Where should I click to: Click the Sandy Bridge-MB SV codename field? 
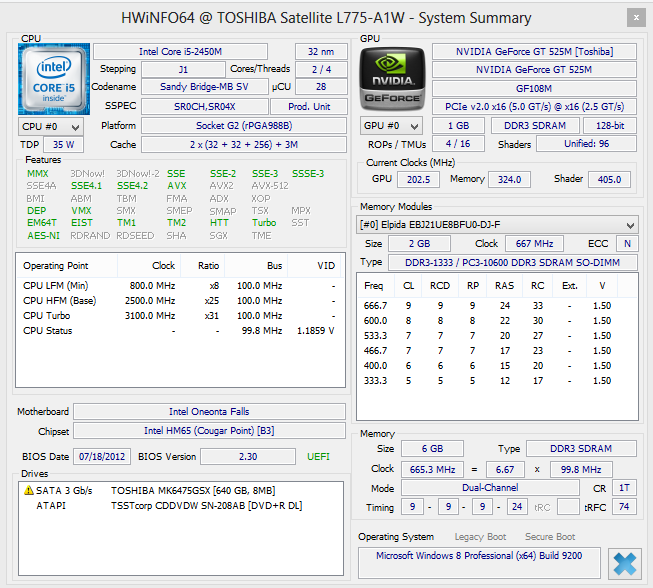click(x=204, y=87)
